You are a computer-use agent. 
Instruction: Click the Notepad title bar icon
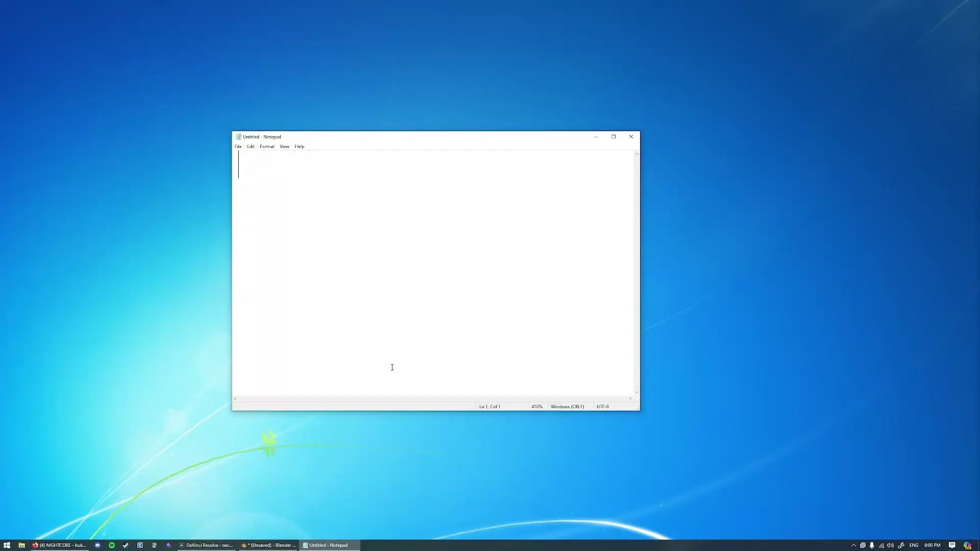[x=238, y=137]
